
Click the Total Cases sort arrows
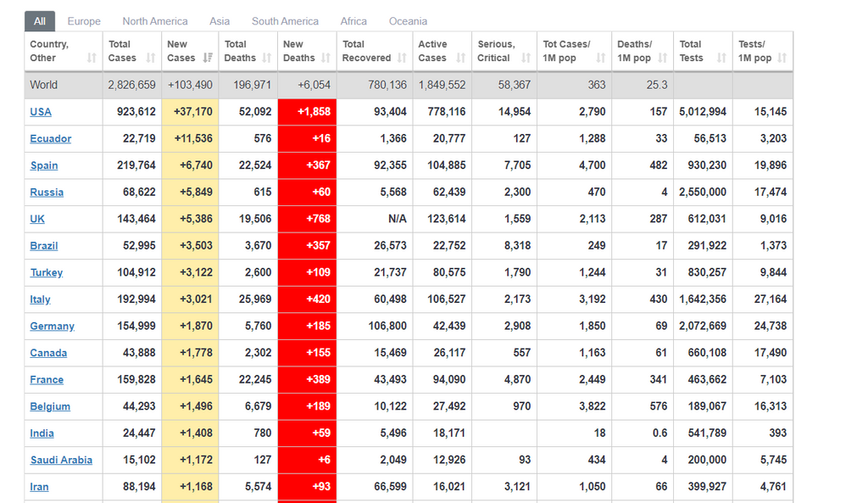coord(151,58)
